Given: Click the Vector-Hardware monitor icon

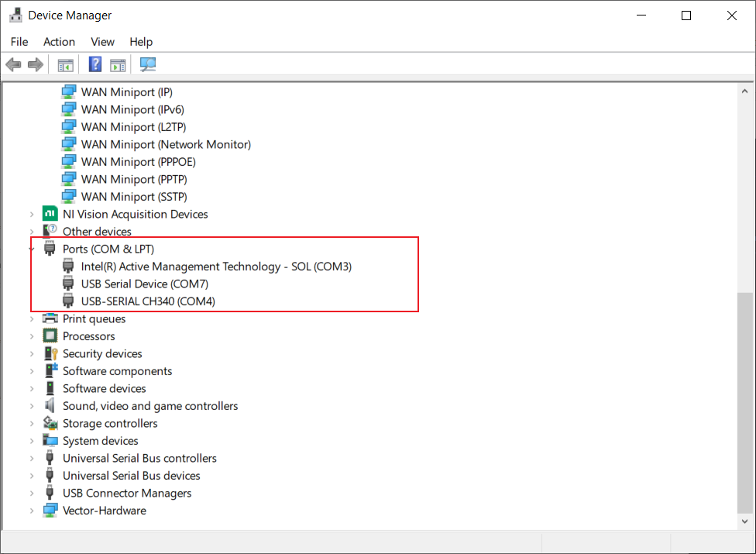Looking at the screenshot, I should (50, 510).
